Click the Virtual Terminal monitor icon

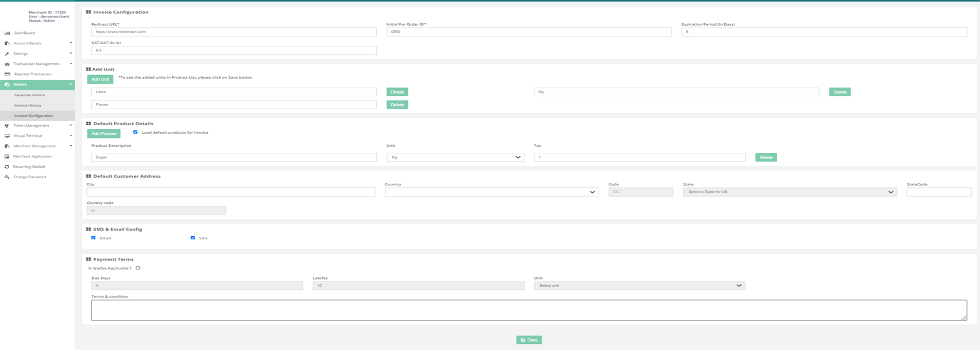(7, 136)
